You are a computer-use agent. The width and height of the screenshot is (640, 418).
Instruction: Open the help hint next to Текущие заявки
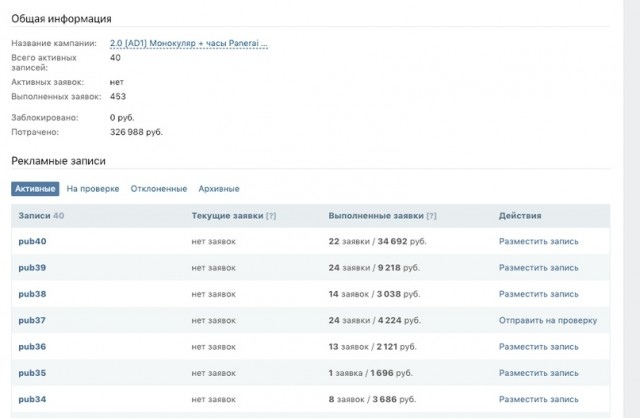click(x=271, y=216)
